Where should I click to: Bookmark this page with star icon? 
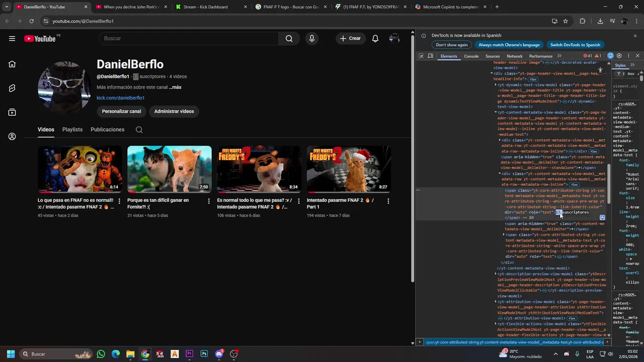click(566, 21)
